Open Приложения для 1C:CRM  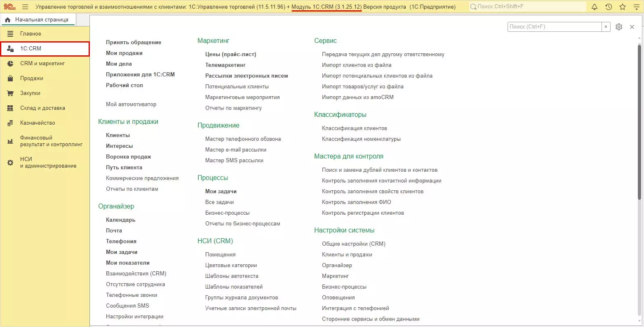pyautogui.click(x=140, y=75)
